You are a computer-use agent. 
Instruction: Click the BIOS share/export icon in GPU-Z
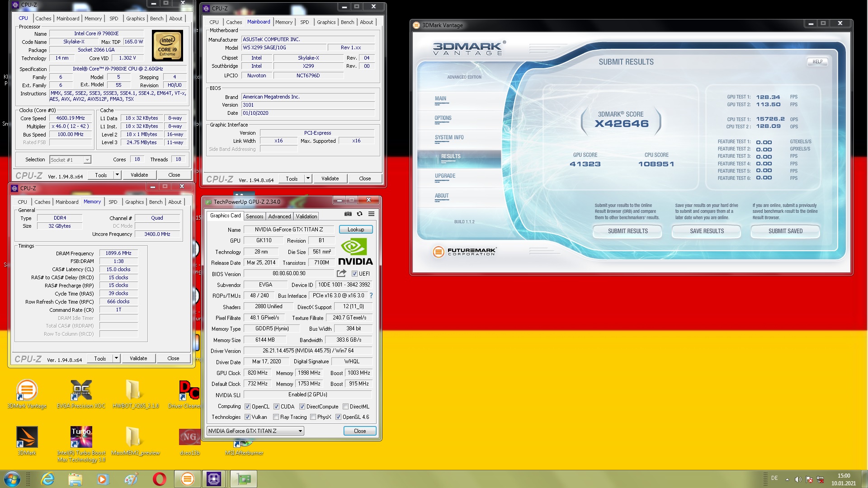coord(341,273)
